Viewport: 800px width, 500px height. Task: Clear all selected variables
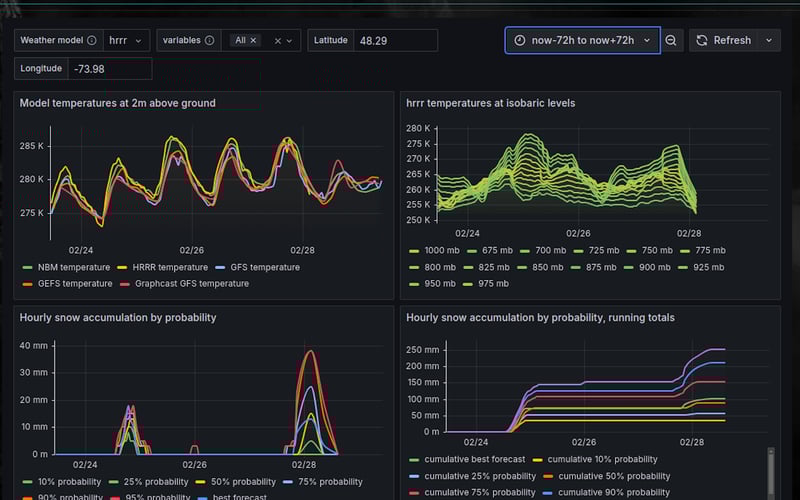point(278,41)
